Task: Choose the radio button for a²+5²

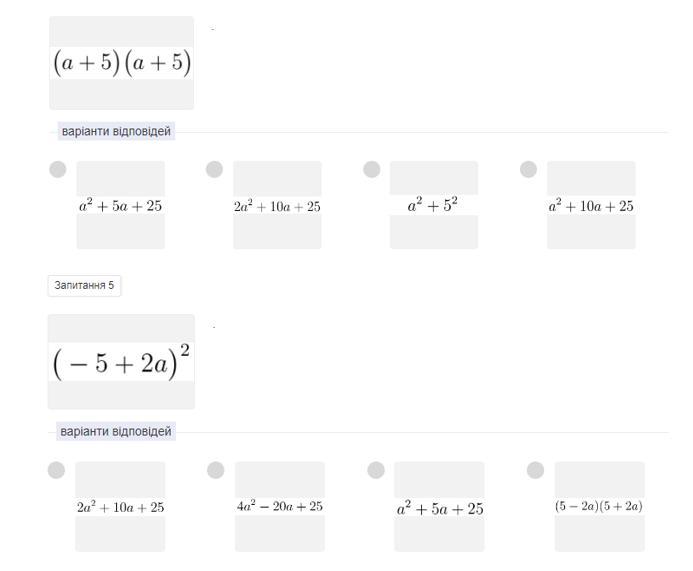Action: tap(372, 170)
